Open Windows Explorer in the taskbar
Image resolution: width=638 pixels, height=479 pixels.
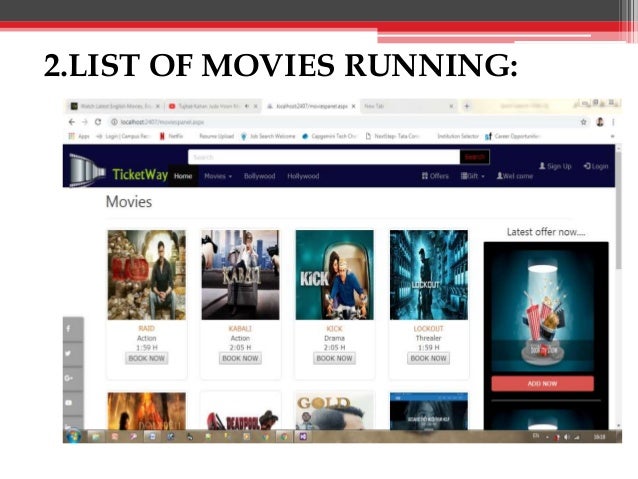[96, 437]
